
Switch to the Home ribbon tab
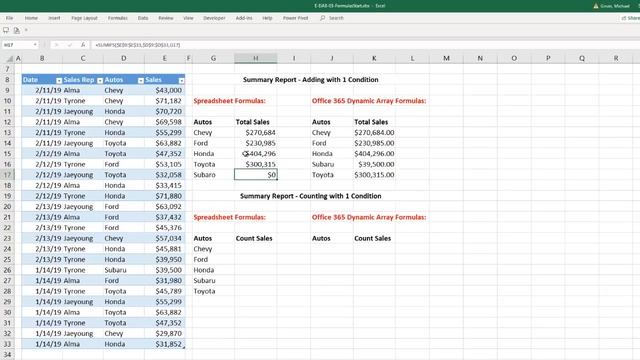pyautogui.click(x=31, y=18)
